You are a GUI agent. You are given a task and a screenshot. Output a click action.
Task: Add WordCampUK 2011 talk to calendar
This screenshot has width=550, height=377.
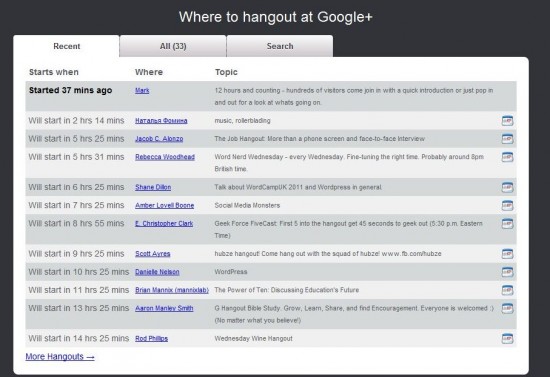(507, 188)
